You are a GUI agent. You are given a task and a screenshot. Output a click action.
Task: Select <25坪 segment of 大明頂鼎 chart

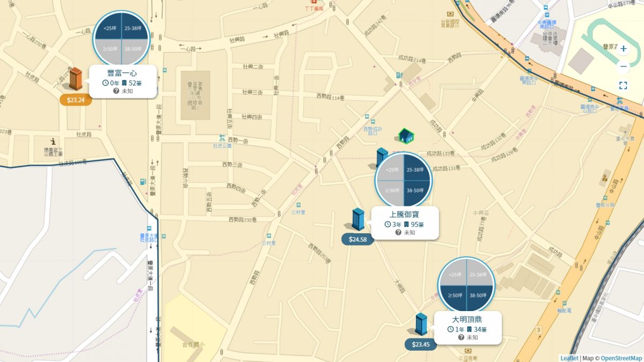pyautogui.click(x=454, y=275)
